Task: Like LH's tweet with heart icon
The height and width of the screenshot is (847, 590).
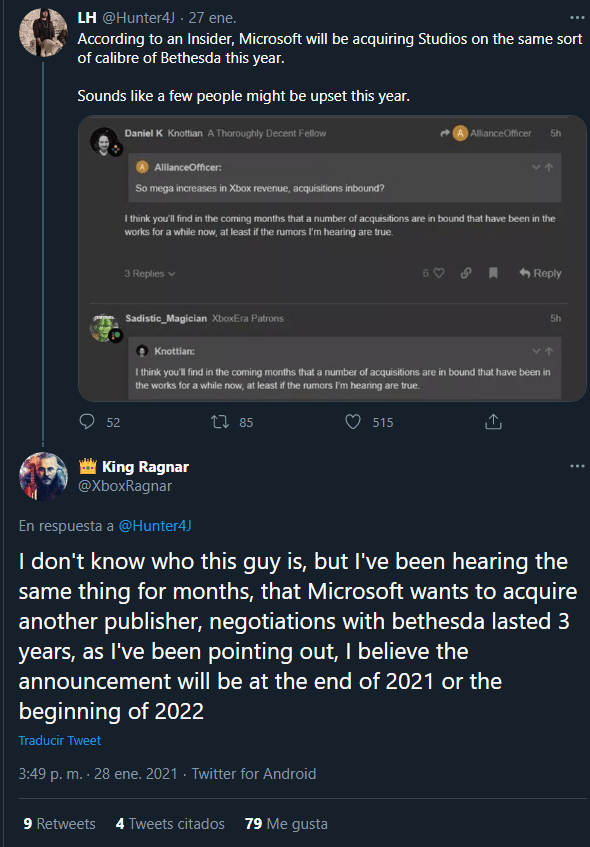Action: [353, 422]
